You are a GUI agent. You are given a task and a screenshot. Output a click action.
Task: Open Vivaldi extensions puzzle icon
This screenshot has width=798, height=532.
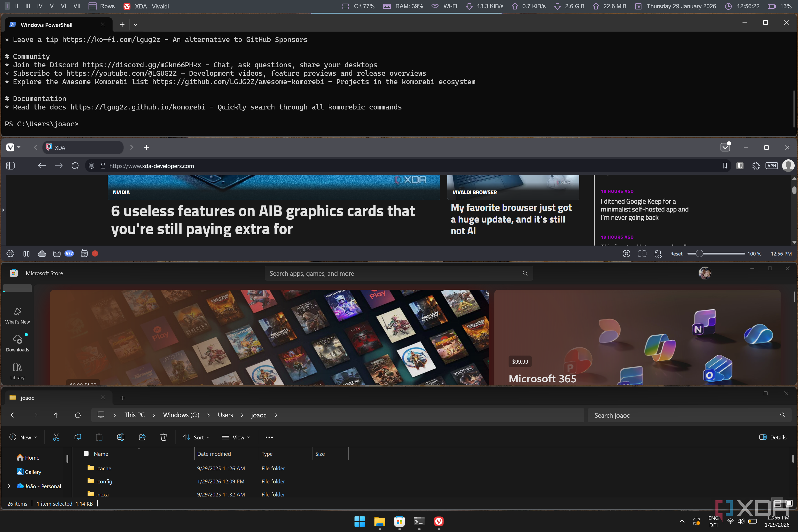click(x=756, y=165)
